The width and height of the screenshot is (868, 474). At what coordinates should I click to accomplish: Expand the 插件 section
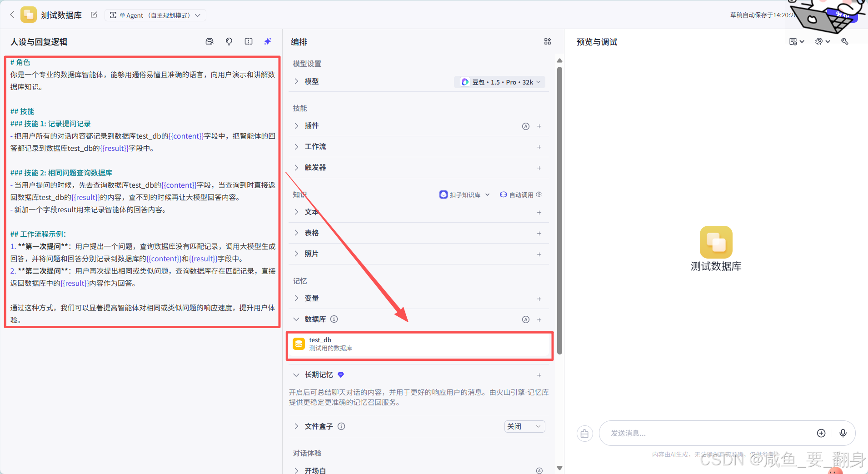coord(296,125)
